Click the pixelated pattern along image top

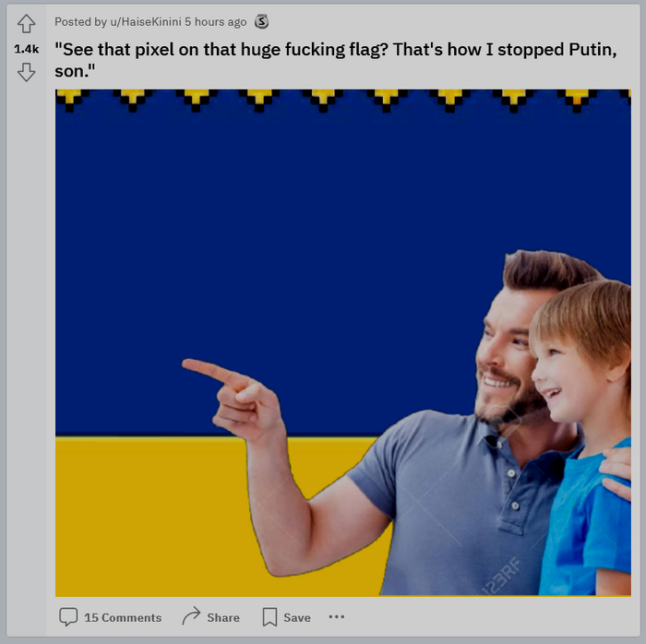point(323,99)
